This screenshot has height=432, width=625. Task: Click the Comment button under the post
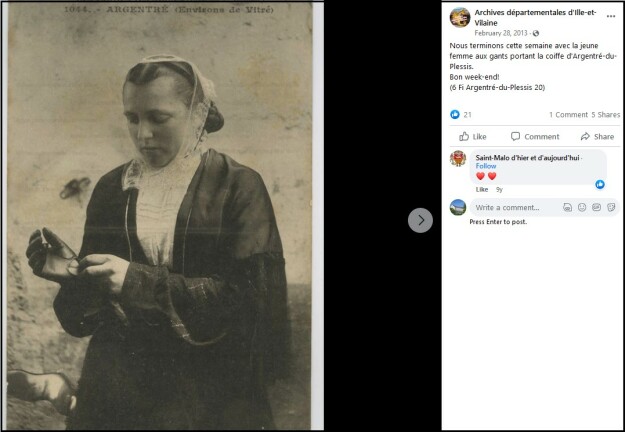point(535,137)
